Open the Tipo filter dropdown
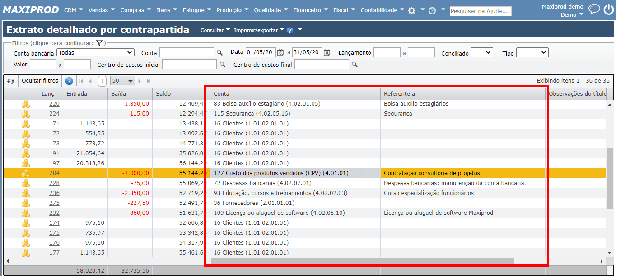The width and height of the screenshot is (644, 278). click(x=532, y=53)
